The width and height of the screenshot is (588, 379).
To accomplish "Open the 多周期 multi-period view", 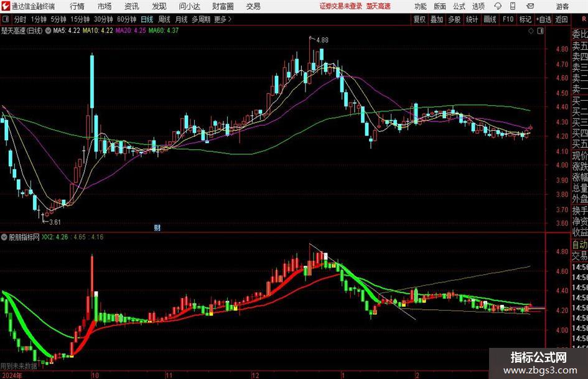I will coord(201,19).
